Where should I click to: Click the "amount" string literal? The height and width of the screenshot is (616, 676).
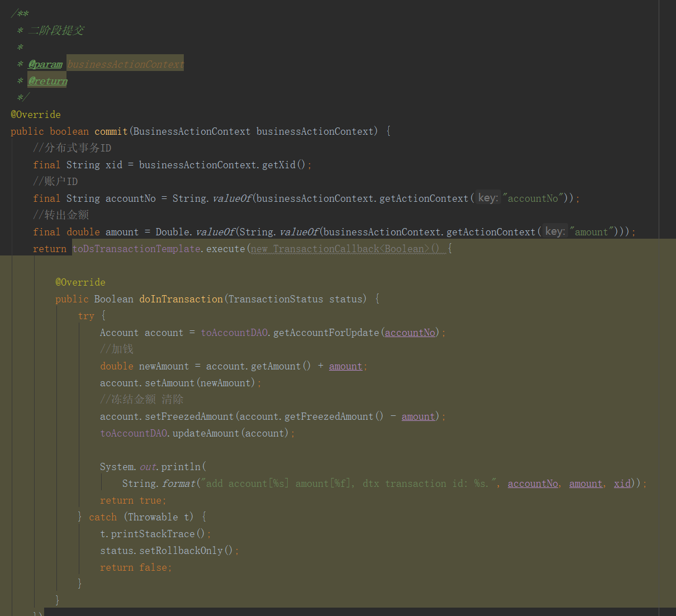point(591,232)
